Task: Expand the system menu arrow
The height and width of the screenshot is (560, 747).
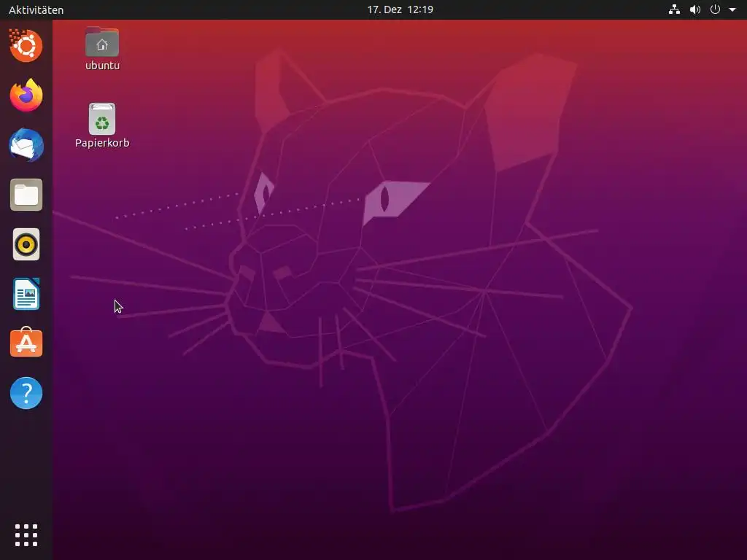Action: click(x=732, y=9)
